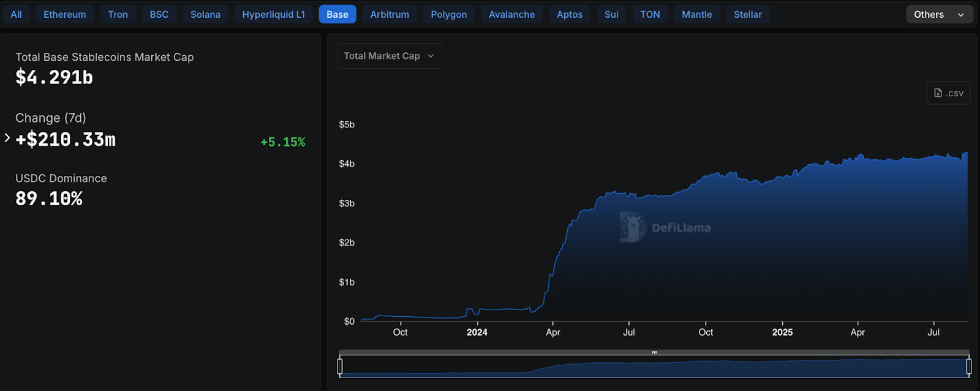This screenshot has height=391, width=980.
Task: Open the BSC chain tab
Action: click(x=159, y=14)
